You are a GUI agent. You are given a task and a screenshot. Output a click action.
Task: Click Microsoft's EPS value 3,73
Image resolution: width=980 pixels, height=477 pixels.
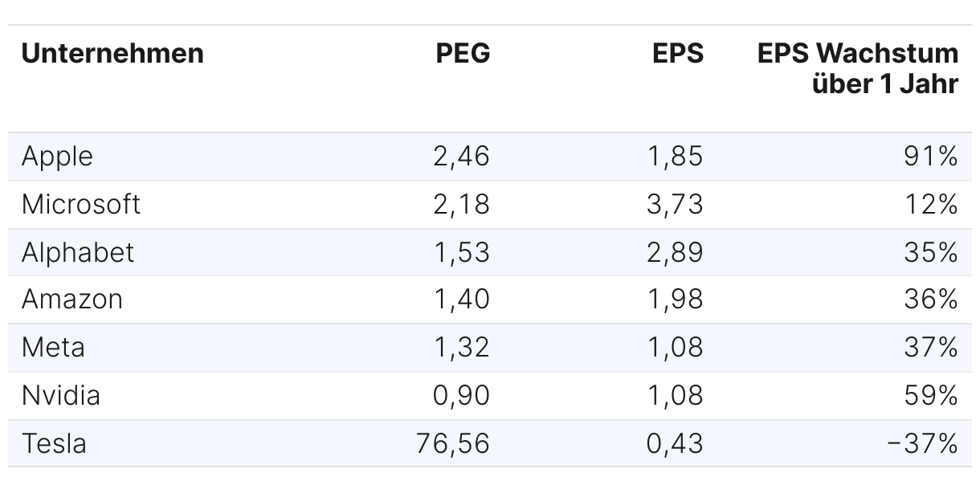pyautogui.click(x=675, y=204)
